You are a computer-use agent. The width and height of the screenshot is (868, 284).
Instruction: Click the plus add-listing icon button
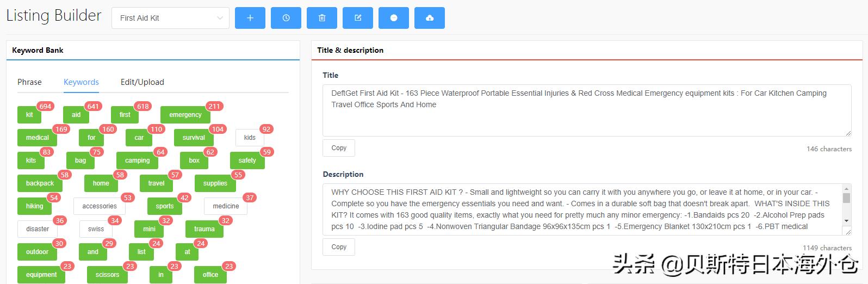250,18
